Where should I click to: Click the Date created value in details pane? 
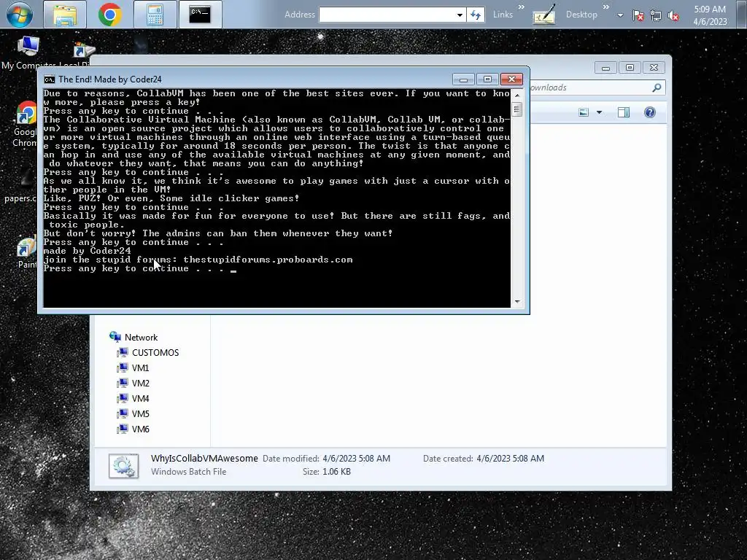point(510,458)
